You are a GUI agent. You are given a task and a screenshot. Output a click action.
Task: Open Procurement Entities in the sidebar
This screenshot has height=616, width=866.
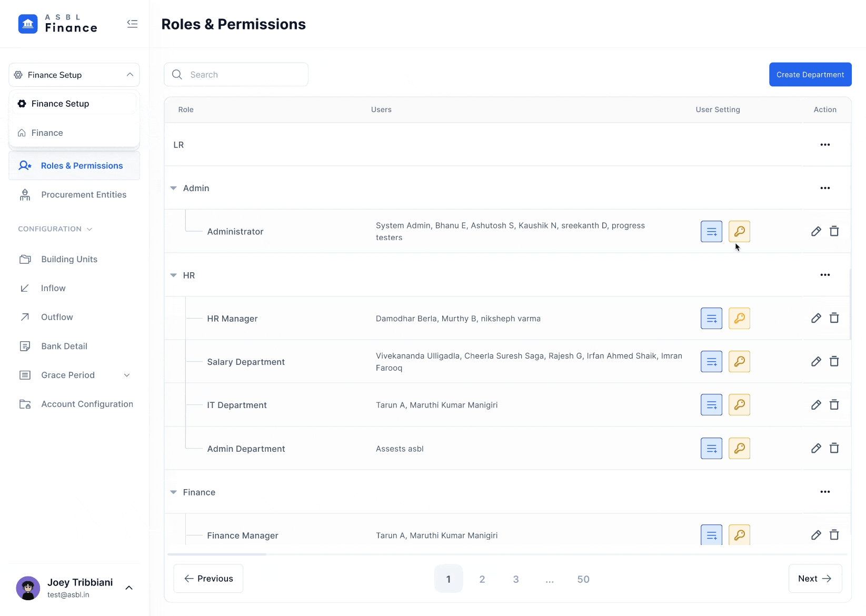[x=74, y=195]
